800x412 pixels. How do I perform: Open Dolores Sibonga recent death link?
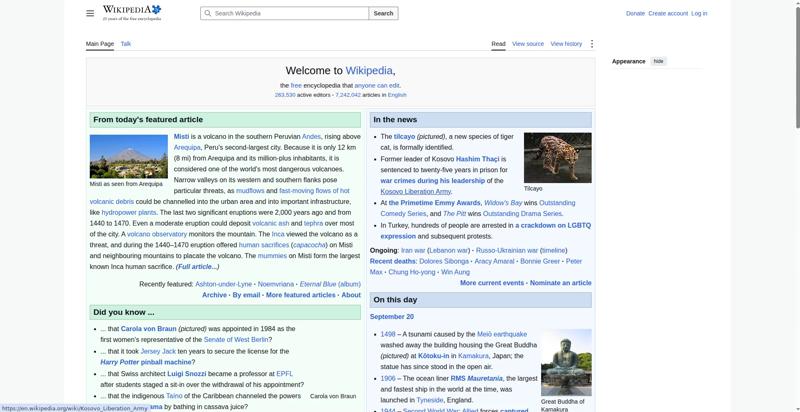point(444,261)
